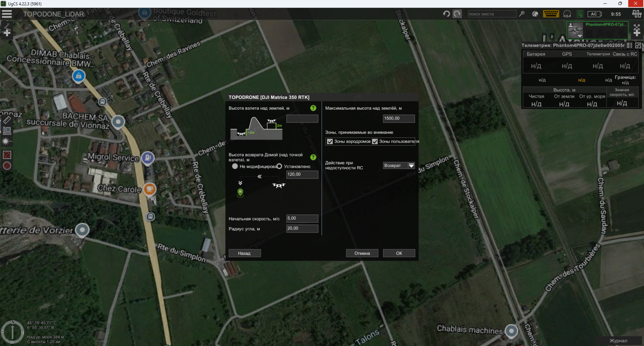Click in the takeoff altitude input field
The height and width of the screenshot is (346, 644).
point(302,119)
